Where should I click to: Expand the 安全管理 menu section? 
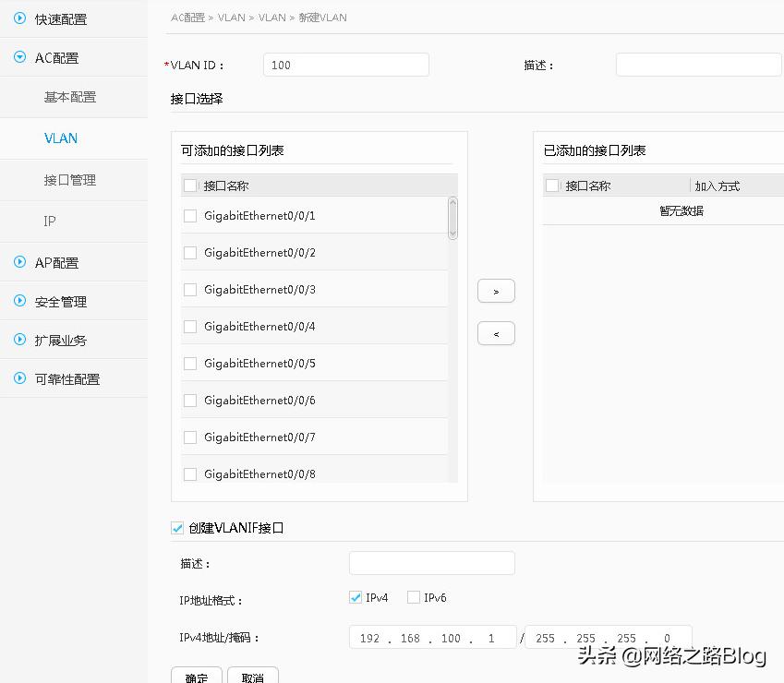20,300
